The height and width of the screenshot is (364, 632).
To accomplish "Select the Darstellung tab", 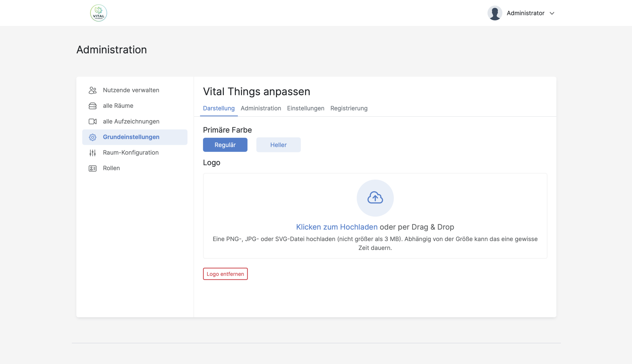I will point(218,108).
